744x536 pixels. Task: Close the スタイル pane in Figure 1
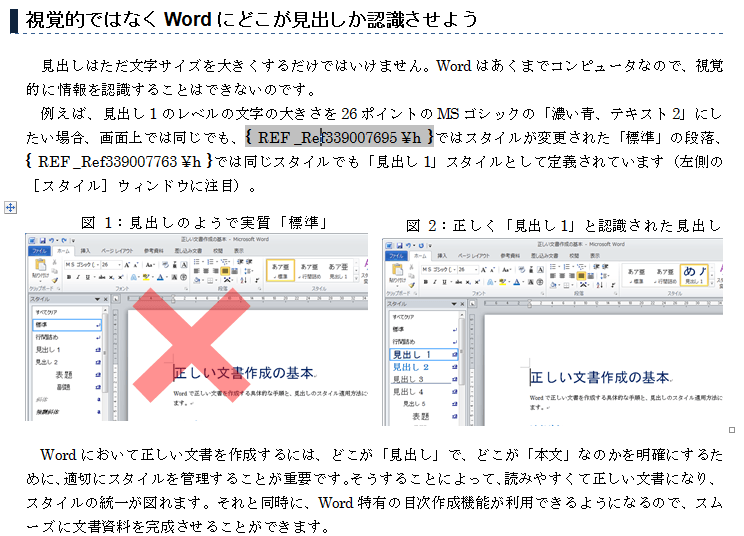105,299
